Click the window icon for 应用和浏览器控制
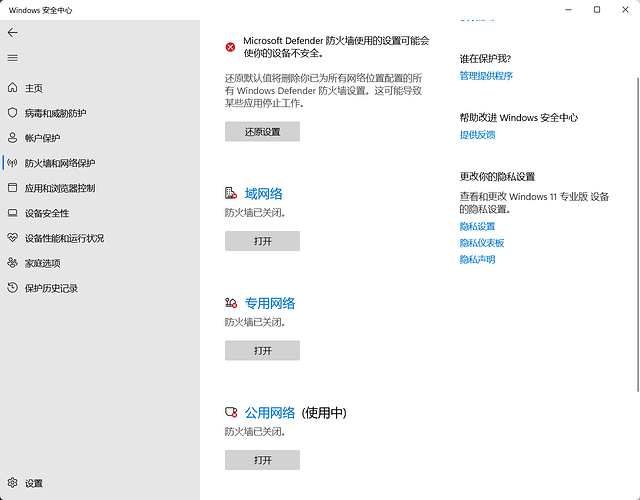The image size is (640, 500). tap(13, 188)
